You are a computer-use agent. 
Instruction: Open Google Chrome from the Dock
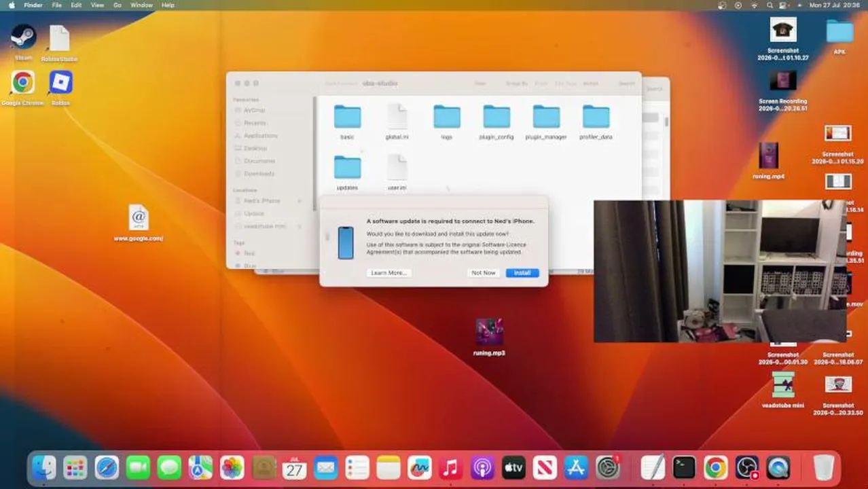pyautogui.click(x=715, y=467)
